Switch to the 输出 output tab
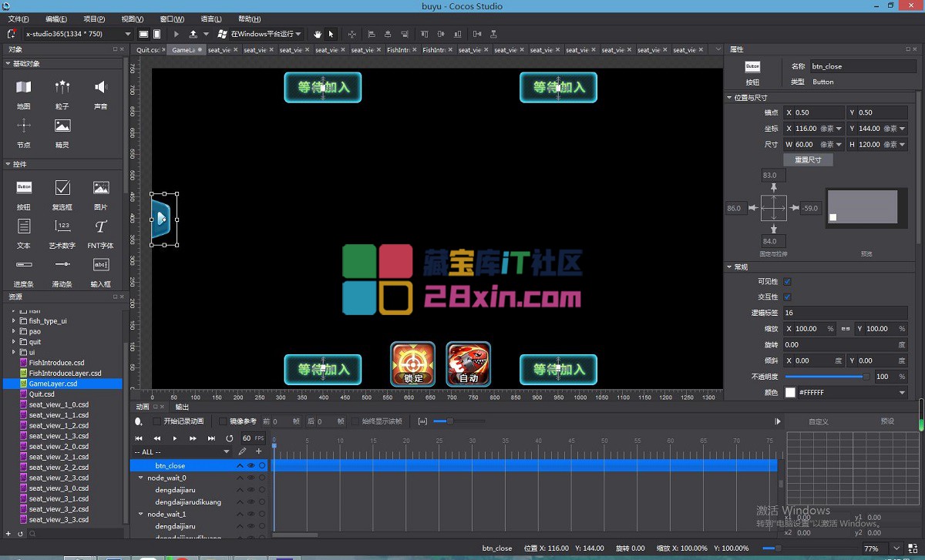 click(182, 407)
